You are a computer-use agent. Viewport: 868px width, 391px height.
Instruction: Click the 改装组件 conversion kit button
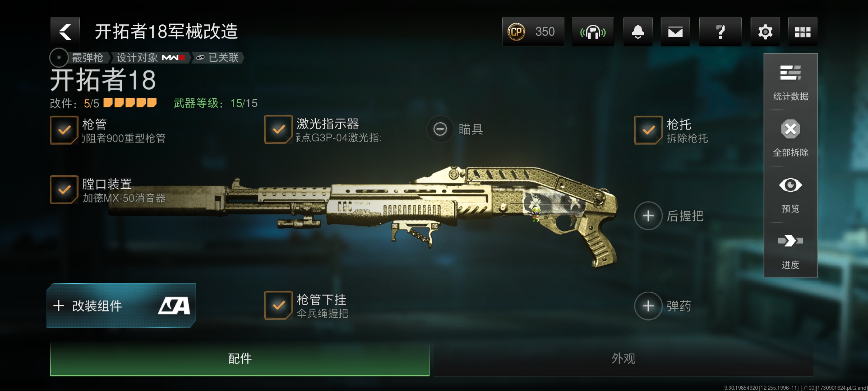tap(121, 306)
